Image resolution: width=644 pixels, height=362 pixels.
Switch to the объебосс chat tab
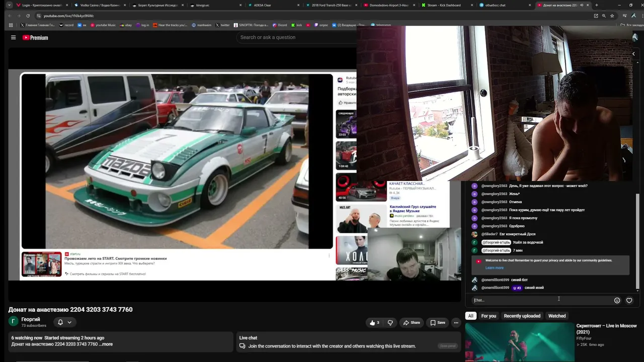pos(506,5)
